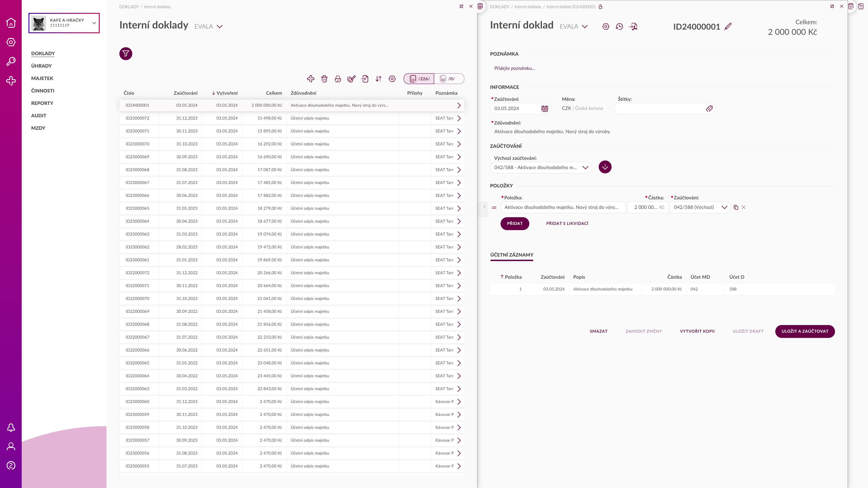The image size is (868, 488).
Task: Open the history clock icon in detail header
Action: [x=619, y=27]
